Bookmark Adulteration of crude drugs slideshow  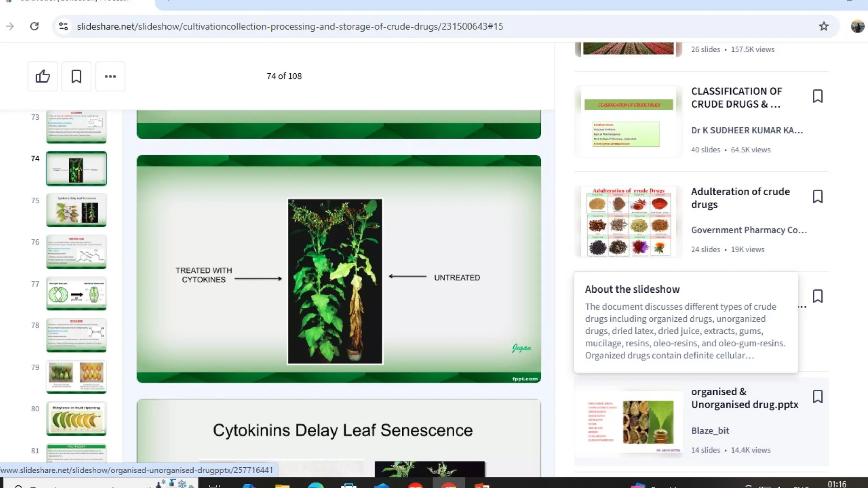tap(818, 197)
